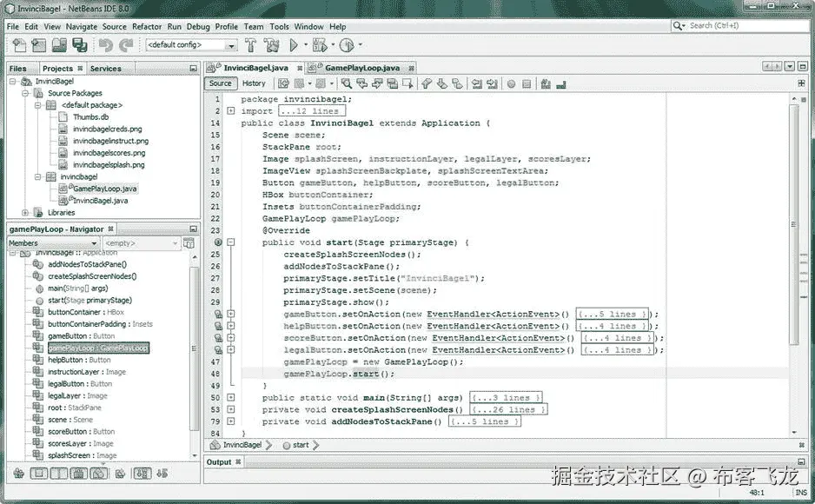Click the Next Bookmark icon

pos(441,83)
